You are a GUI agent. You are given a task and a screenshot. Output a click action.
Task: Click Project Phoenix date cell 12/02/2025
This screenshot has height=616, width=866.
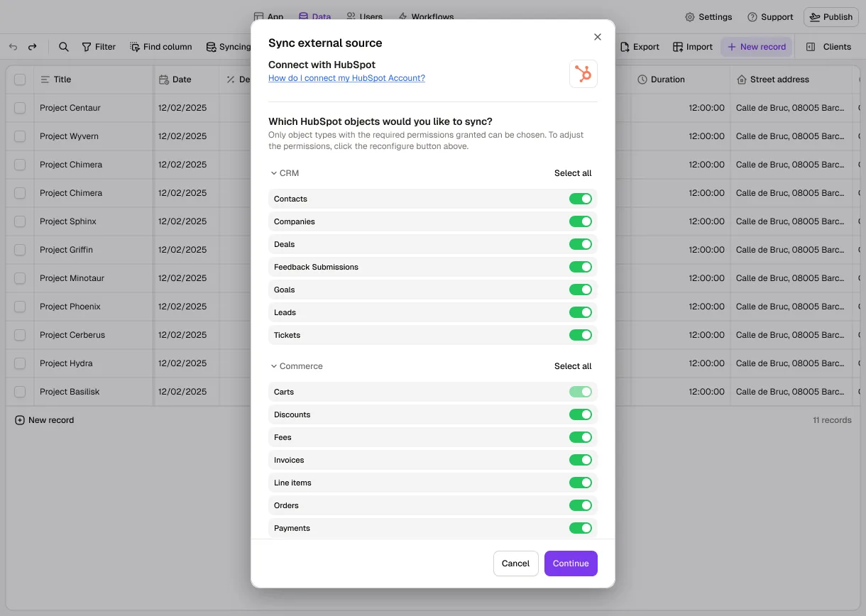(186, 307)
